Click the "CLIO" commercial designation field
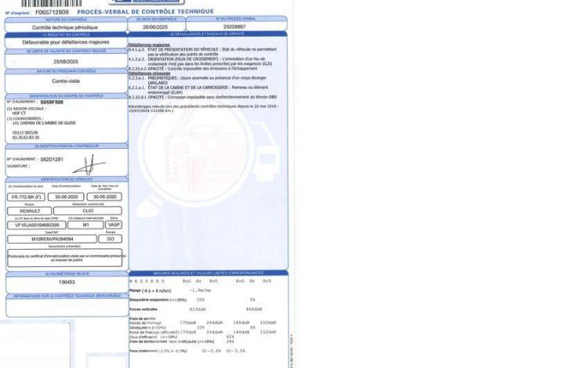Image resolution: width=588 pixels, height=368 pixels. click(88, 211)
